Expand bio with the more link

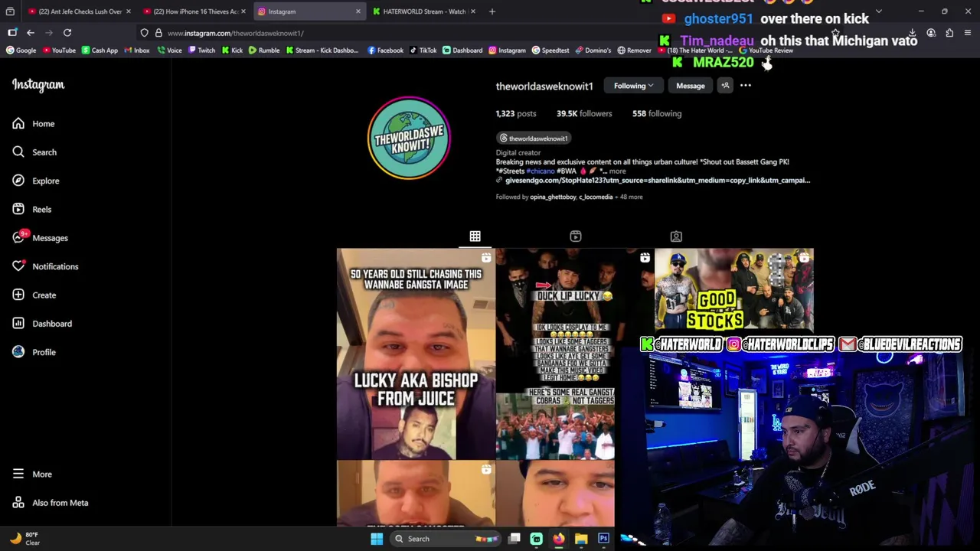[617, 171]
